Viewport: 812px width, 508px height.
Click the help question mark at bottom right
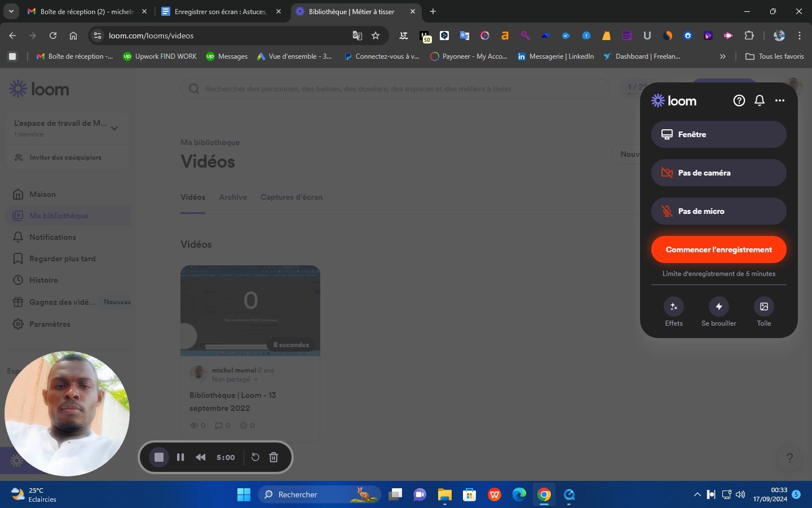point(789,458)
